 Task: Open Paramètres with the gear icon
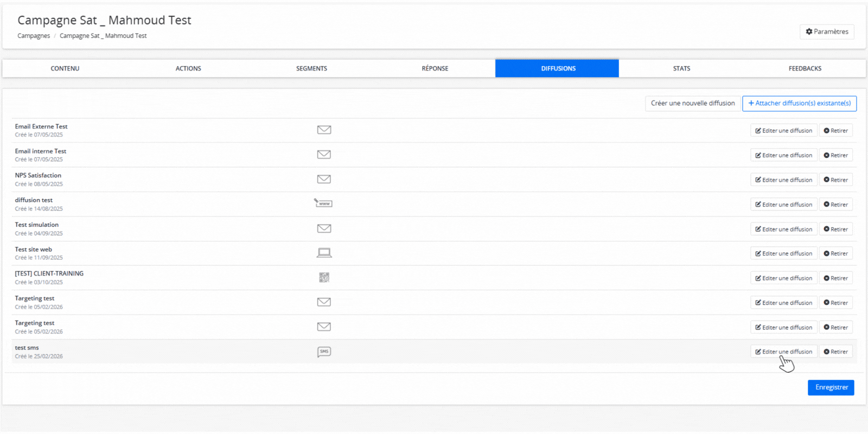827,32
